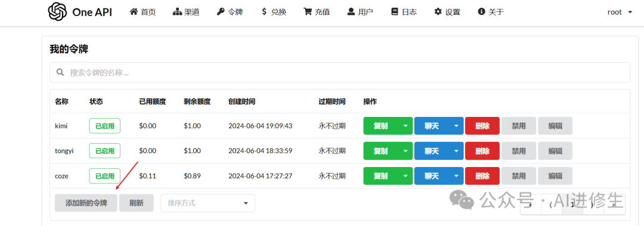This screenshot has width=644, height=226.
Task: Expand chat options for kimi token
Action: [x=456, y=126]
